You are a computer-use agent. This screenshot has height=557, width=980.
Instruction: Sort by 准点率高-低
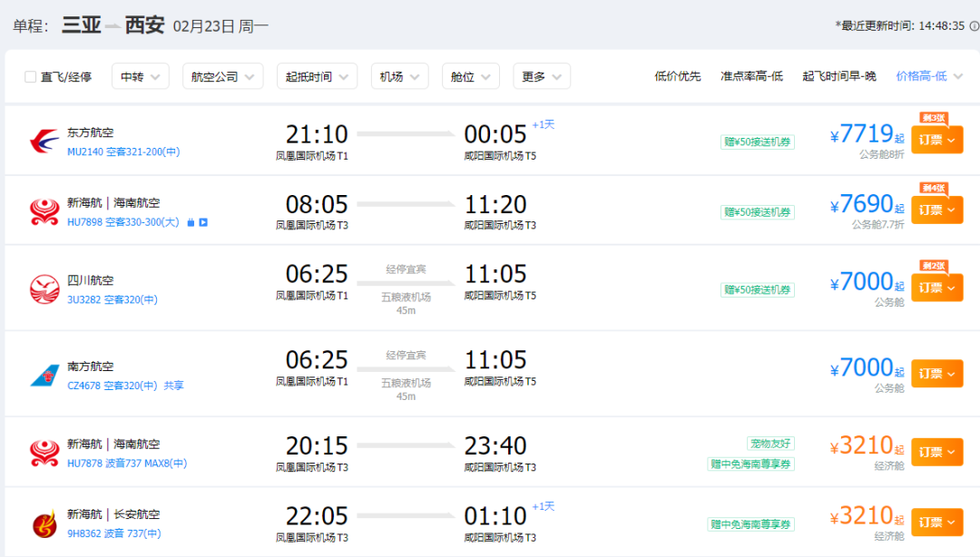[x=751, y=77]
